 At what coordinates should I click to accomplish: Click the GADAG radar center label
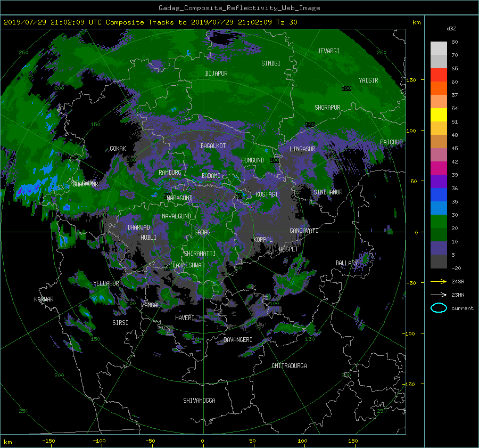point(203,232)
